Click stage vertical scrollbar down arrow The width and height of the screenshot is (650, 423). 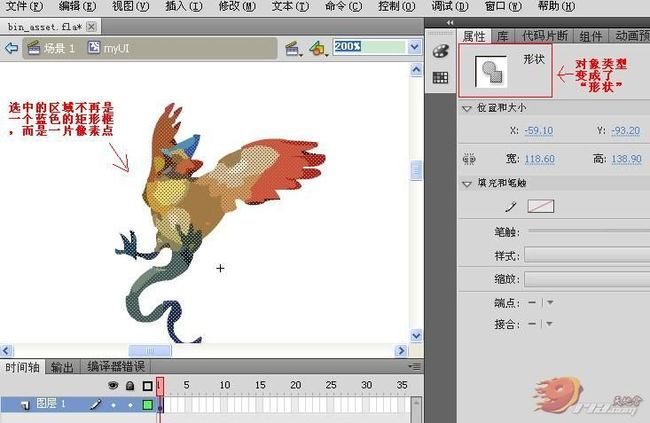416,335
